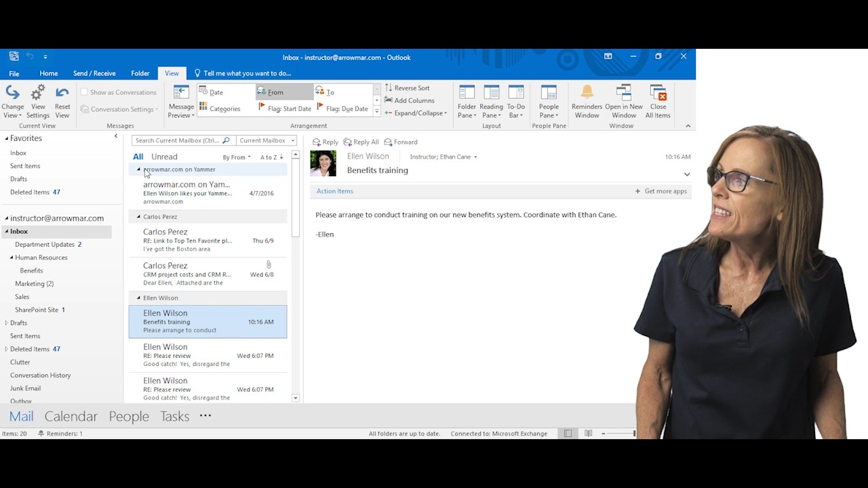Open recipients dropdown beside Ethan Cane
Viewport: 868px width, 488px height.
(x=475, y=157)
